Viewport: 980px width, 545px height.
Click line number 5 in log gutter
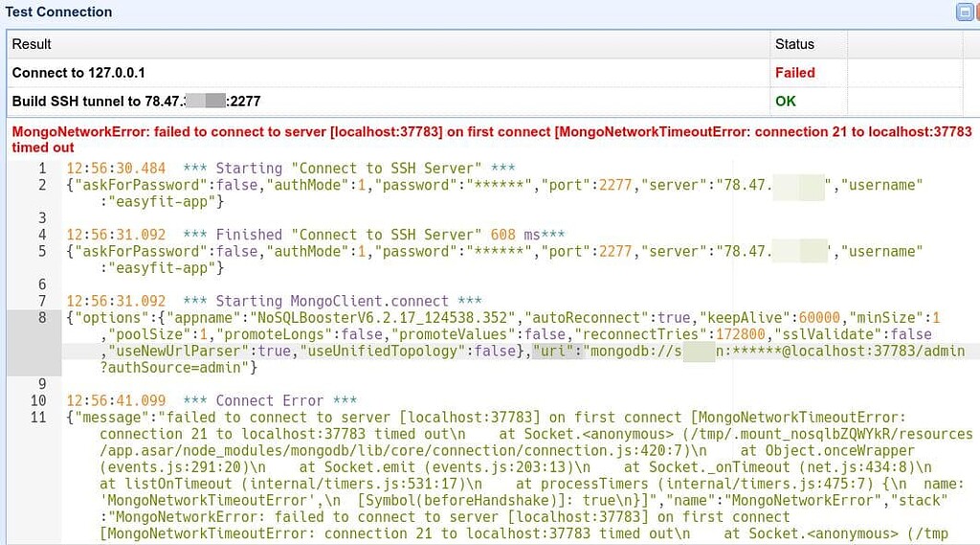click(41, 251)
